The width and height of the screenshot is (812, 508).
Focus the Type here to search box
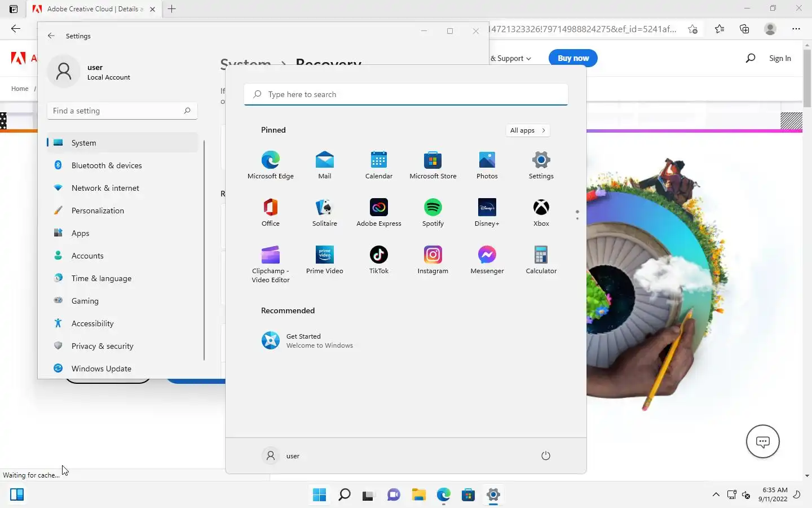(406, 94)
